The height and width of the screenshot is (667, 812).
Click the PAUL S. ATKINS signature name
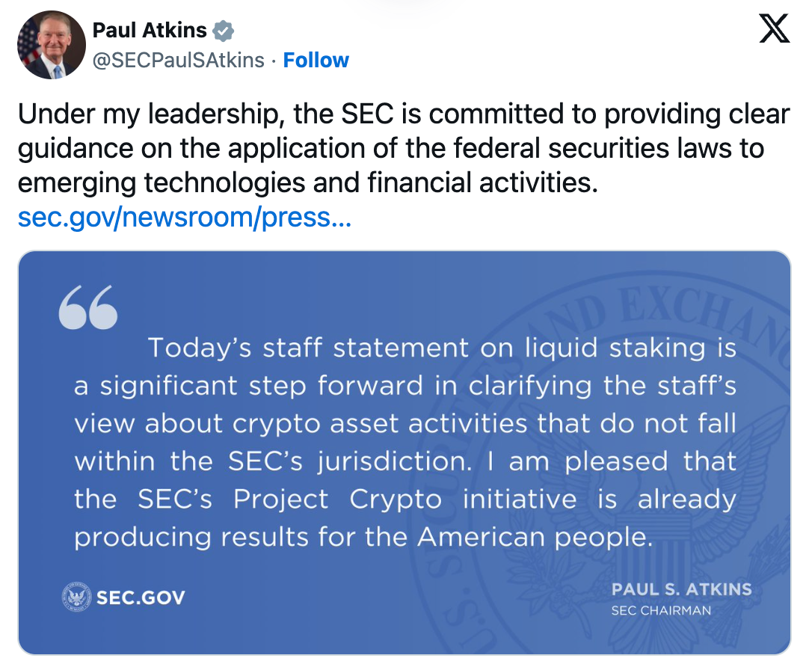click(x=681, y=590)
